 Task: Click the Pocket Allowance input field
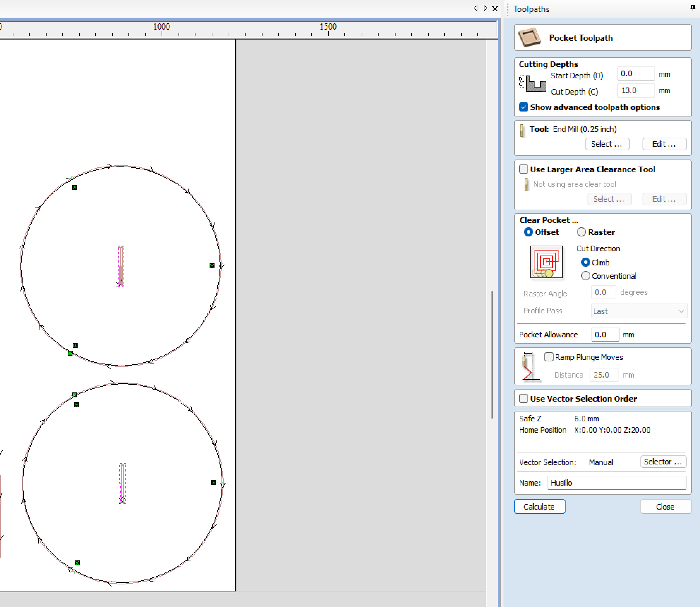[x=605, y=335]
